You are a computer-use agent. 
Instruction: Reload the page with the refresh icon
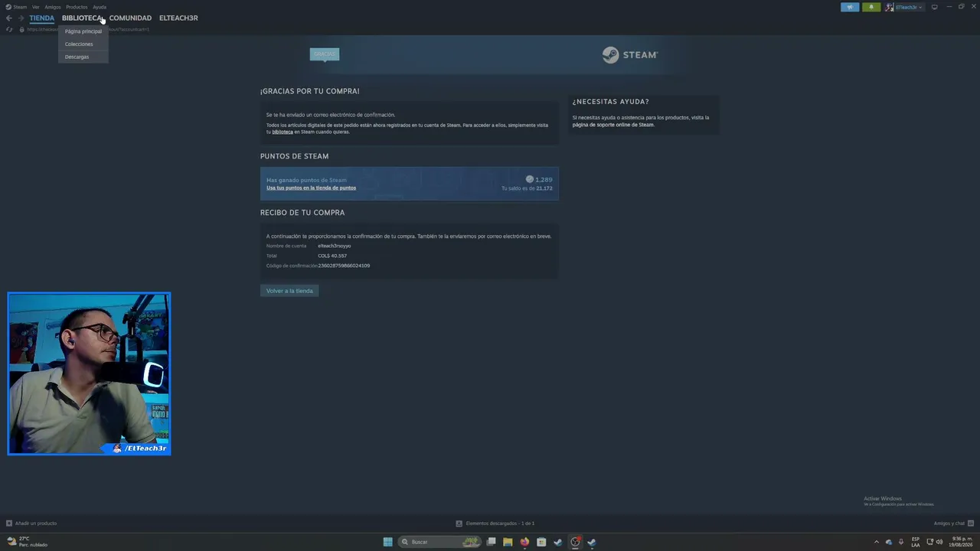click(9, 29)
